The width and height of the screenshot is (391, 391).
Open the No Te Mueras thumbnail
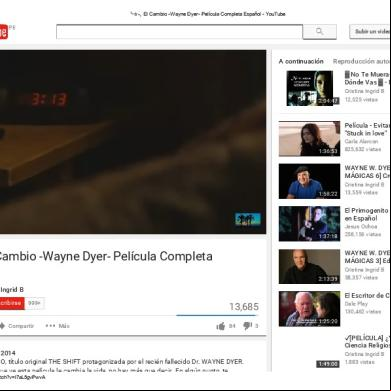click(309, 88)
